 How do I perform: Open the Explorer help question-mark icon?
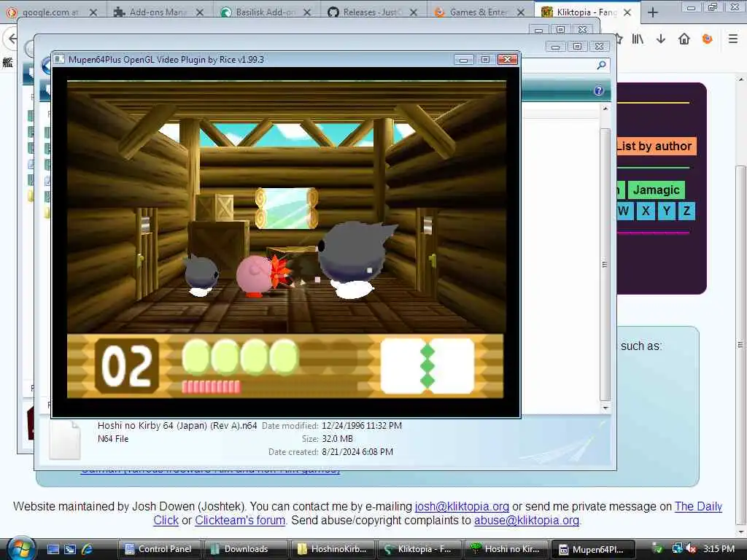click(x=599, y=90)
